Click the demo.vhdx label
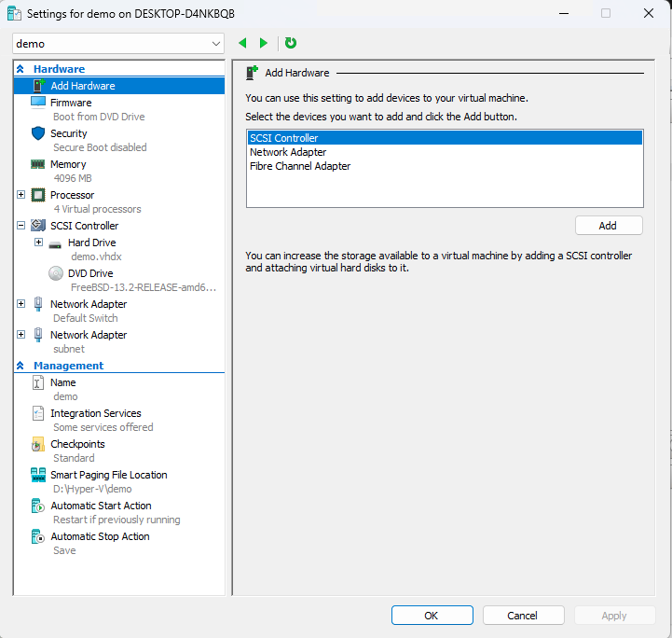 tap(96, 257)
